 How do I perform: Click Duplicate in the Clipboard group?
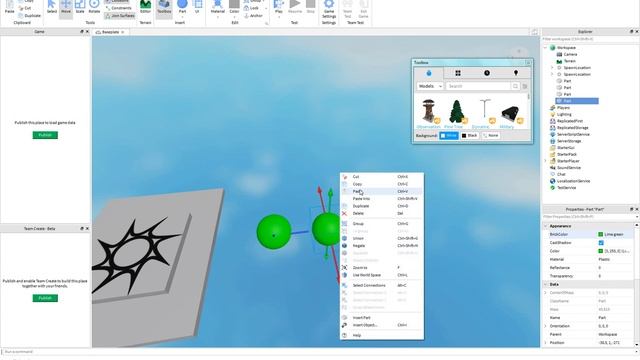pyautogui.click(x=29, y=16)
